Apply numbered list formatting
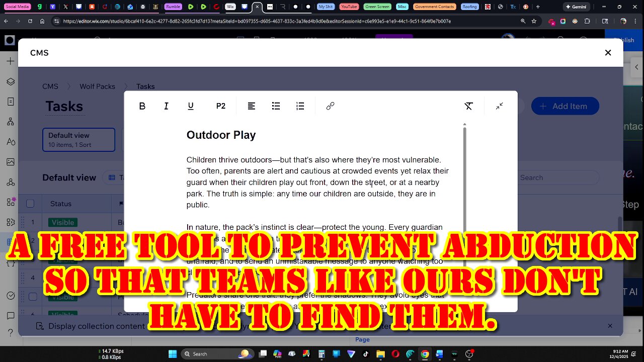644x362 pixels. tap(300, 106)
